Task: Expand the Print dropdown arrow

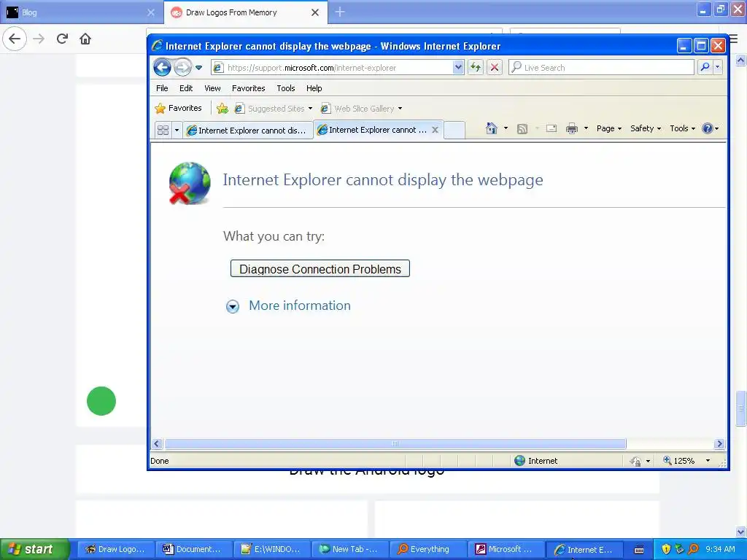Action: pyautogui.click(x=586, y=128)
